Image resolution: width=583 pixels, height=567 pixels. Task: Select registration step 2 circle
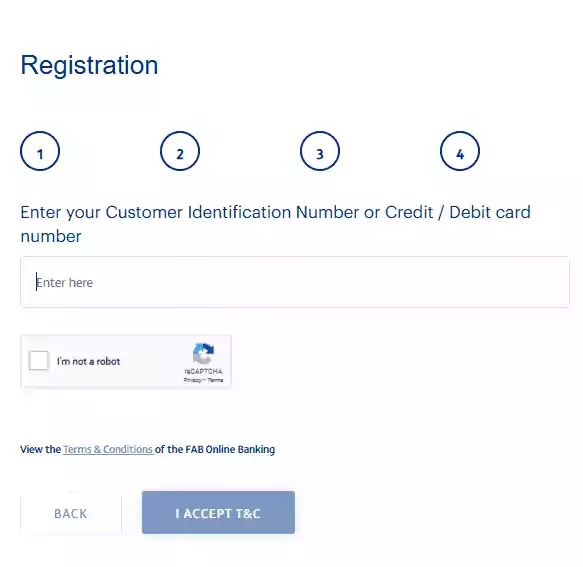click(180, 151)
